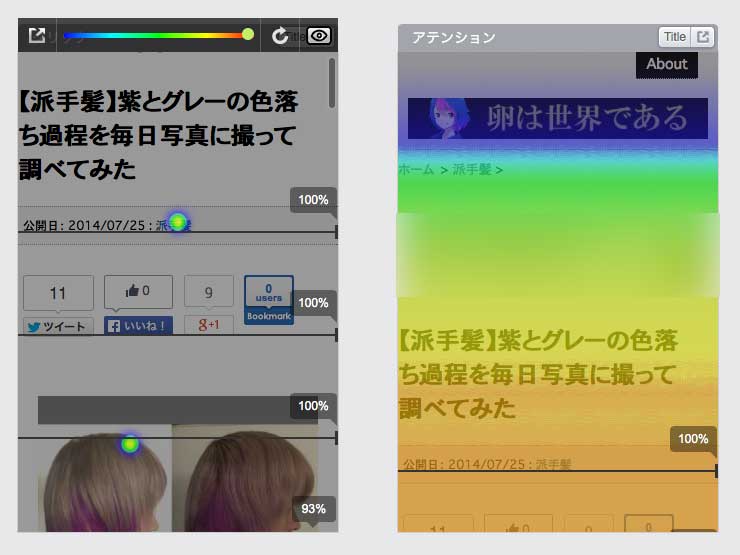Click the Hatena Bookmark users button
The image size is (740, 555).
[269, 300]
